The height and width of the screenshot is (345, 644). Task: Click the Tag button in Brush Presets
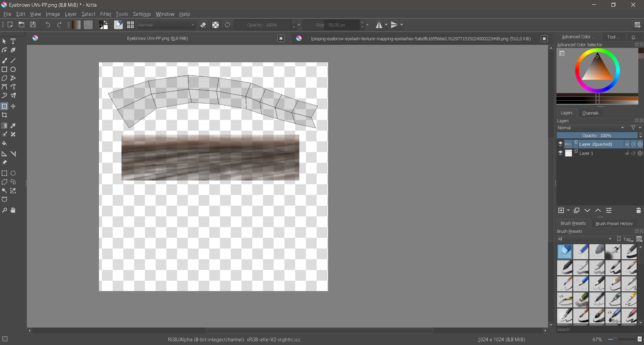(625, 239)
